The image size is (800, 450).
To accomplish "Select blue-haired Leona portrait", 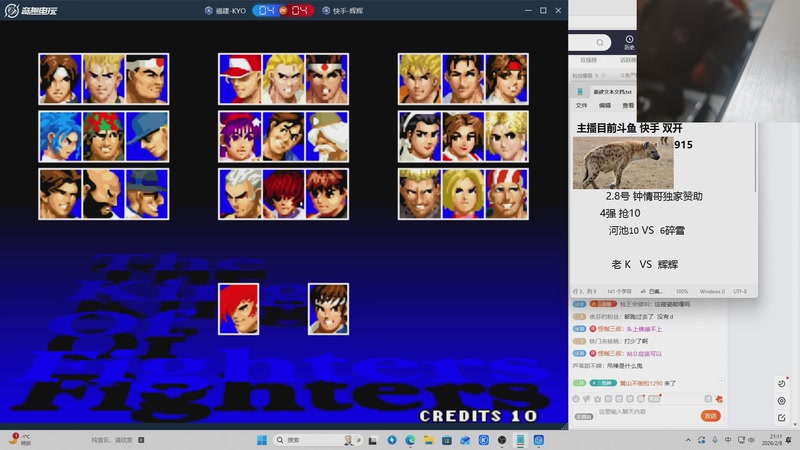I will (x=60, y=137).
